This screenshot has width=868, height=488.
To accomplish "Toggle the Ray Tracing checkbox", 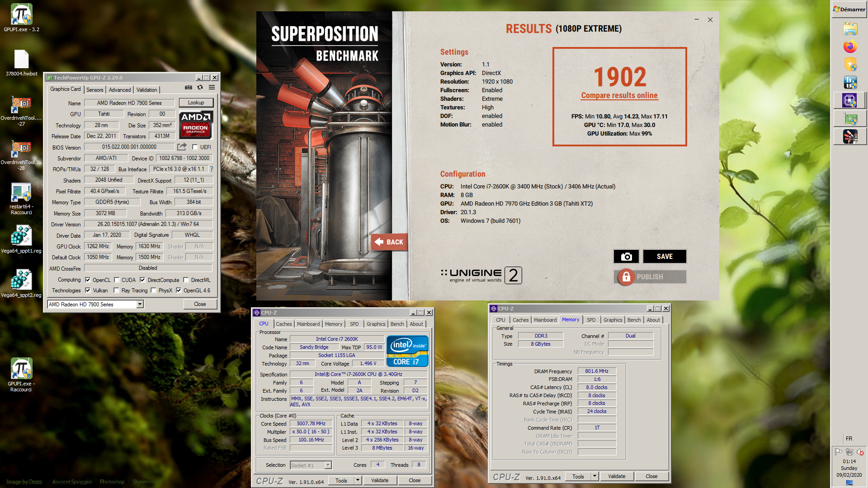I will pyautogui.click(x=116, y=290).
